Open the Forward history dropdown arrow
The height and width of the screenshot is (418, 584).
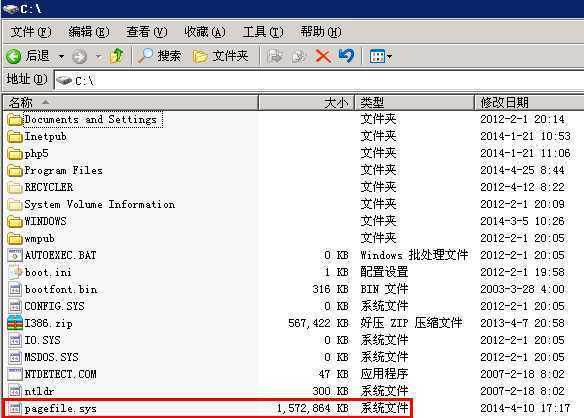click(x=98, y=57)
